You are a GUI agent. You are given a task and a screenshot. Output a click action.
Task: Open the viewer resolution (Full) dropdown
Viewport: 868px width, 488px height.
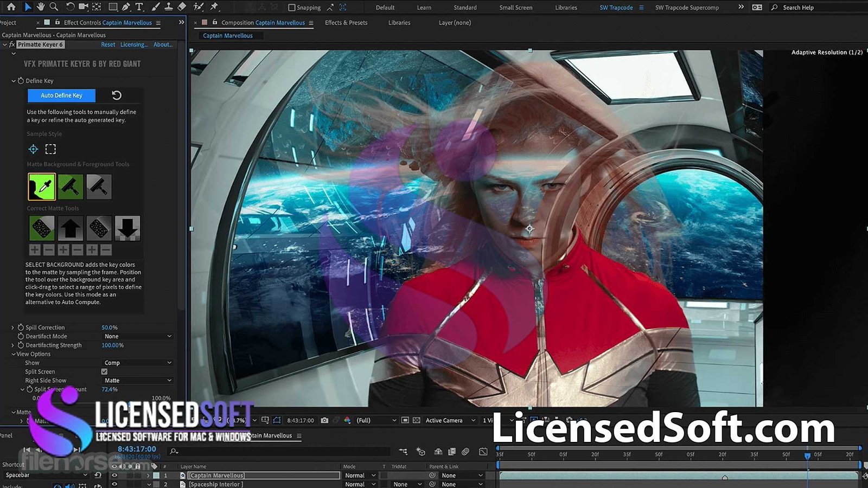[375, 420]
